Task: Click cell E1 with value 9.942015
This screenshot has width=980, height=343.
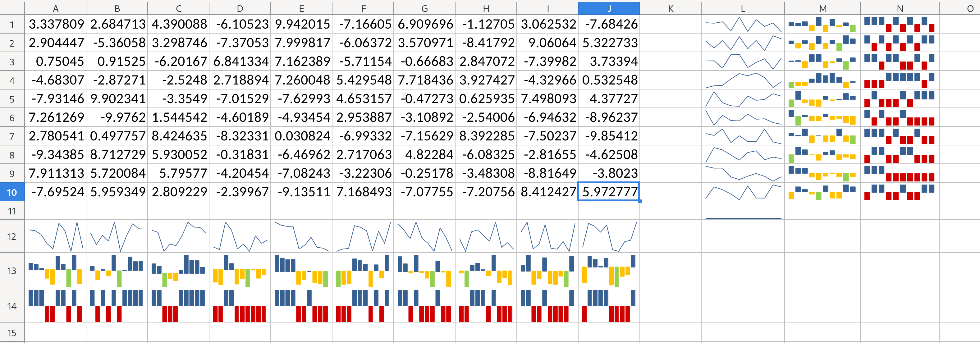Action: (x=301, y=24)
